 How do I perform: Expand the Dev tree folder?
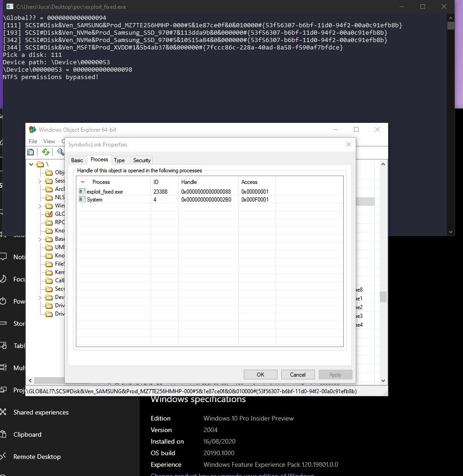(40, 298)
